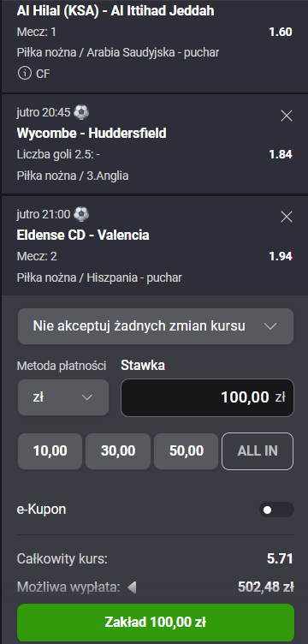Click the football icon beside jutro 20:45
The image size is (308, 644).
(x=81, y=111)
